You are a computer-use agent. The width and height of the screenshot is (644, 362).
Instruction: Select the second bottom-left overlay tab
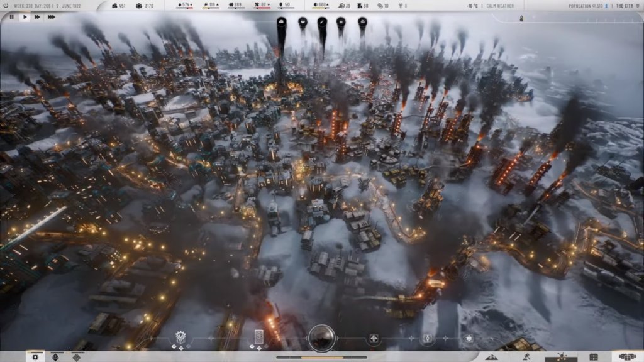(56, 357)
